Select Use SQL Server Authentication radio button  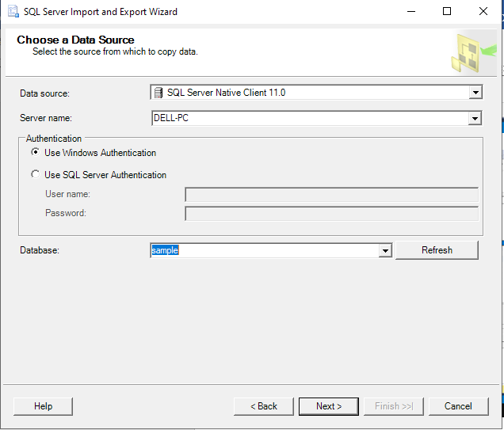36,174
